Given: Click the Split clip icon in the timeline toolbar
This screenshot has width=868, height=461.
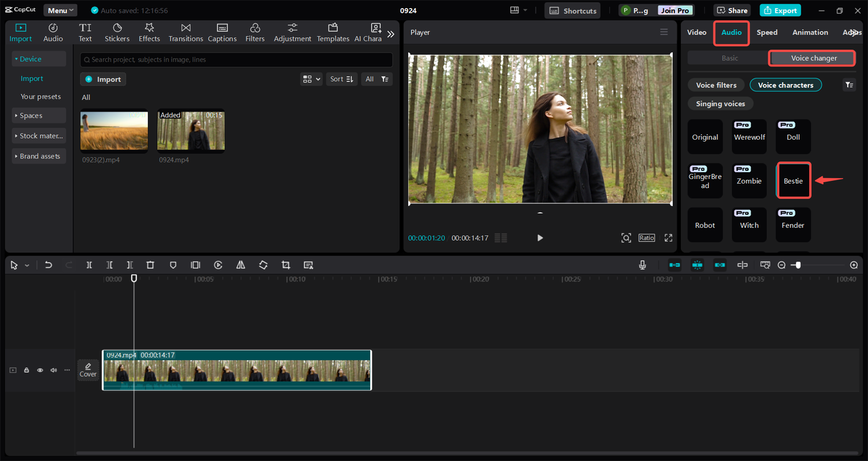Looking at the screenshot, I should 89,265.
